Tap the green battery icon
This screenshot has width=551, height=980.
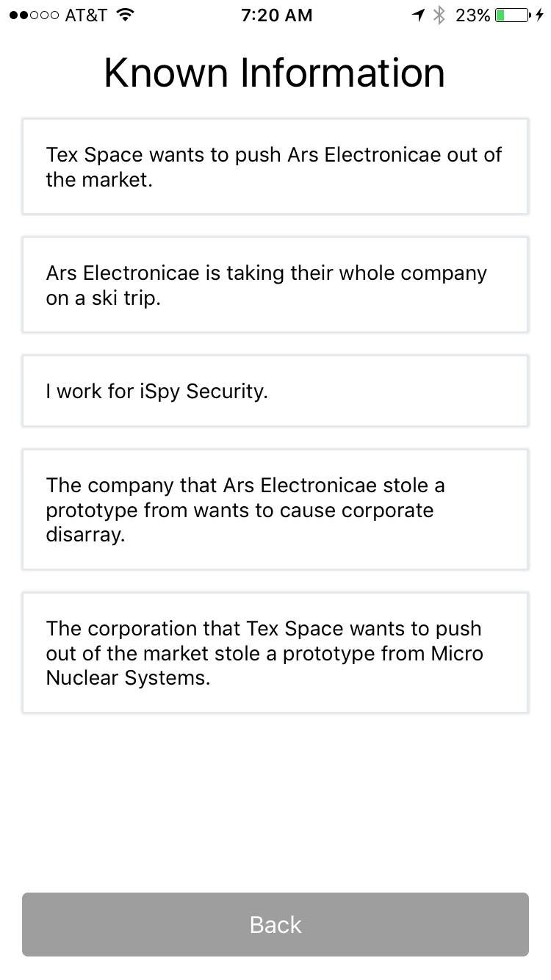(x=511, y=15)
